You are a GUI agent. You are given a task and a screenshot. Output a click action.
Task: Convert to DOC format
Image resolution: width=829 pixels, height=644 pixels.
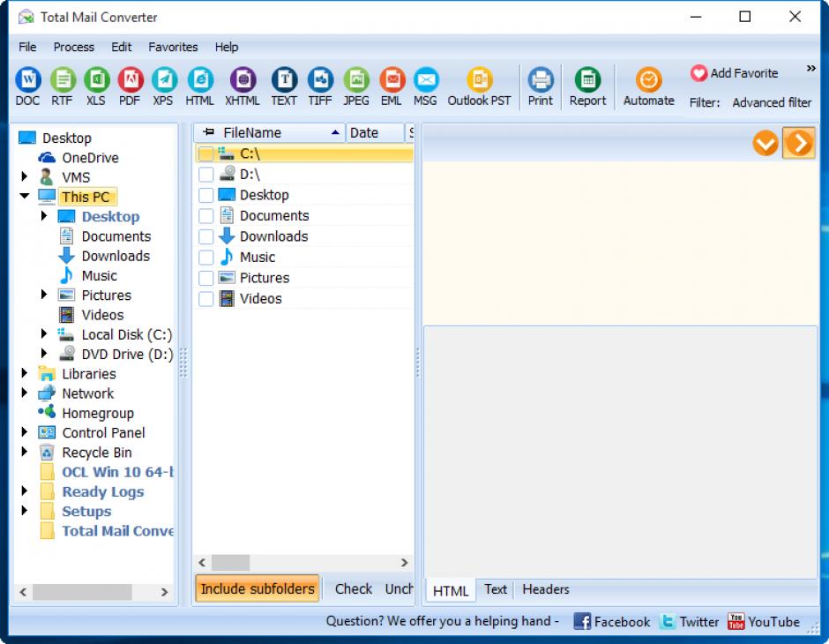[27, 86]
